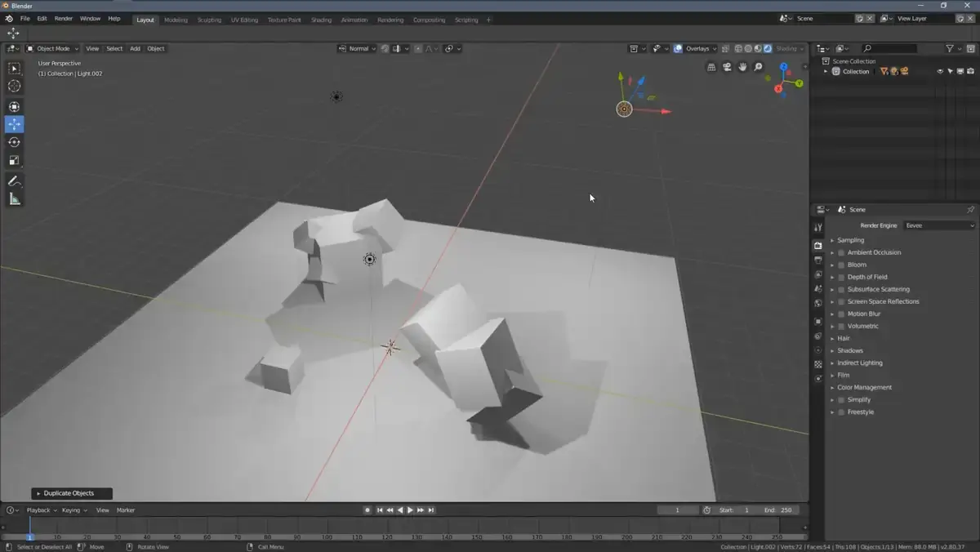Pin the Scene properties panel

[970, 210]
